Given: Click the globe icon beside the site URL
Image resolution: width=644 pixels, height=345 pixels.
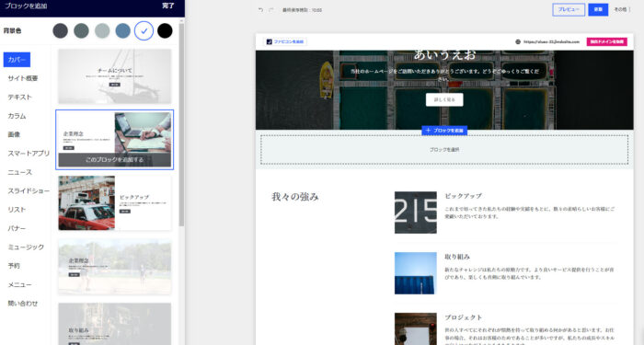Looking at the screenshot, I should pos(518,42).
